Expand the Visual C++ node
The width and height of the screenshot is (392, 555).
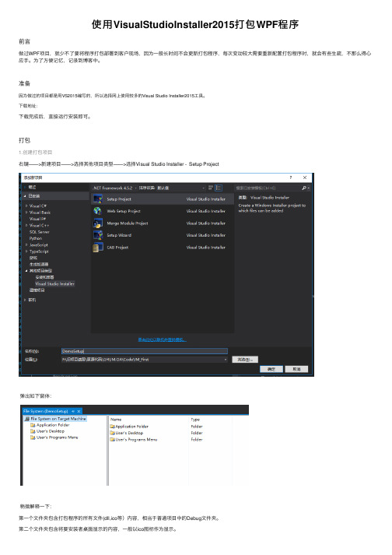26,226
